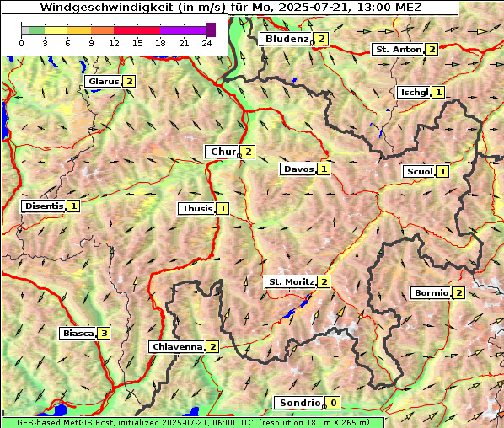Click the Disentis wind value box

[73, 206]
